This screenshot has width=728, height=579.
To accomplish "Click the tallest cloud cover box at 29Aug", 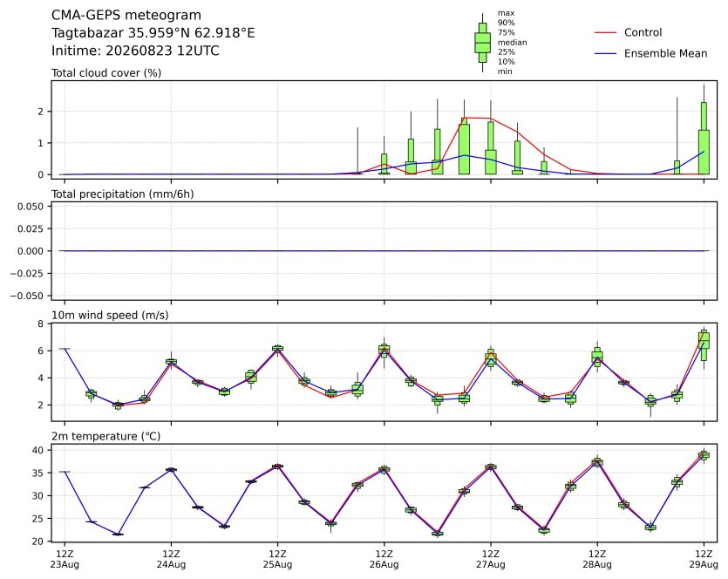I will [x=704, y=139].
